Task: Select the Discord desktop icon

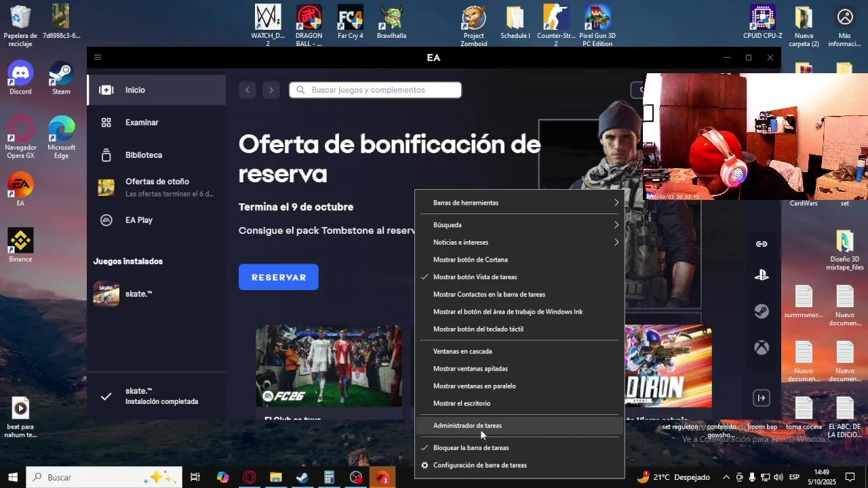Action: pyautogui.click(x=20, y=78)
